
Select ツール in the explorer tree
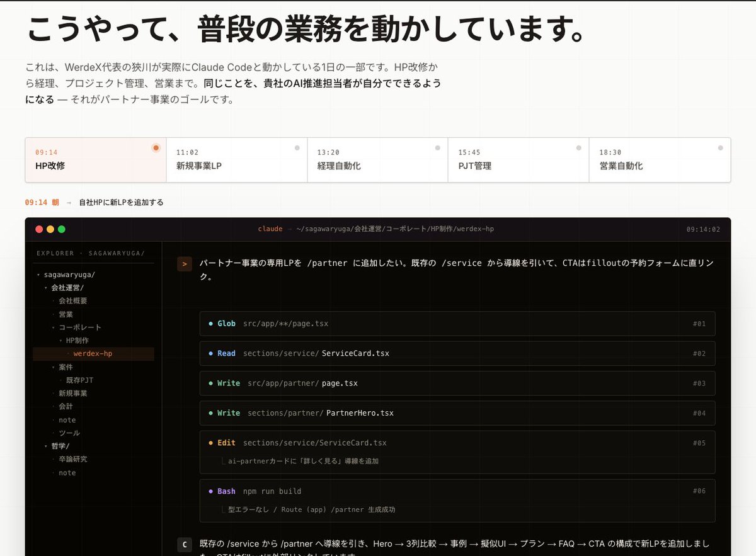[x=69, y=433]
